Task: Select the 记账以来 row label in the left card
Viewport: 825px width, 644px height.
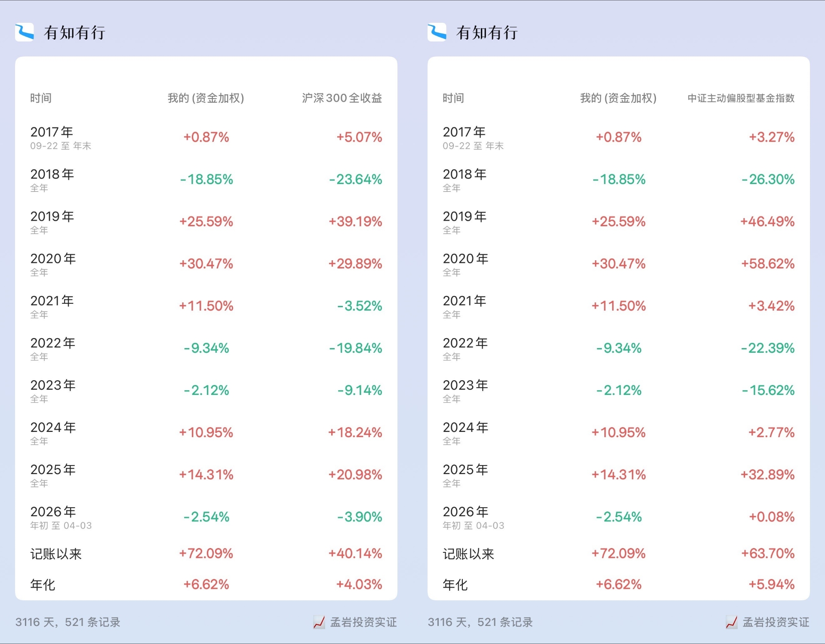Action: pos(56,554)
